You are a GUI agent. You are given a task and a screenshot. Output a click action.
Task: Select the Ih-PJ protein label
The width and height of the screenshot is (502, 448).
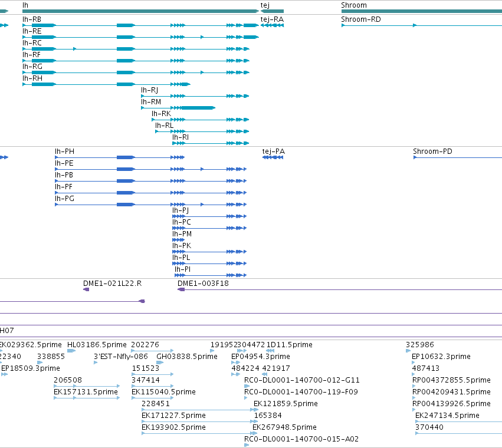(x=181, y=210)
